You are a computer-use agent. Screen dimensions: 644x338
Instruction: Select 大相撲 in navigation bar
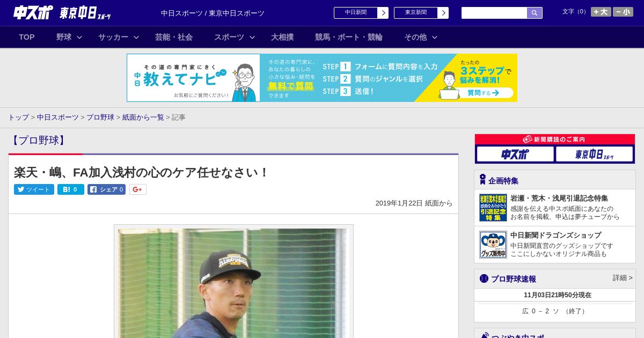[282, 37]
